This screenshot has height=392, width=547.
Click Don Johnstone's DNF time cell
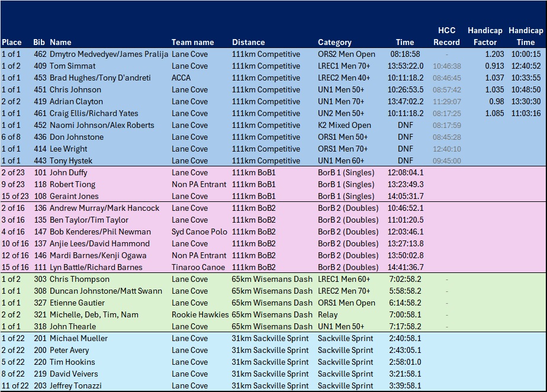pyautogui.click(x=406, y=137)
